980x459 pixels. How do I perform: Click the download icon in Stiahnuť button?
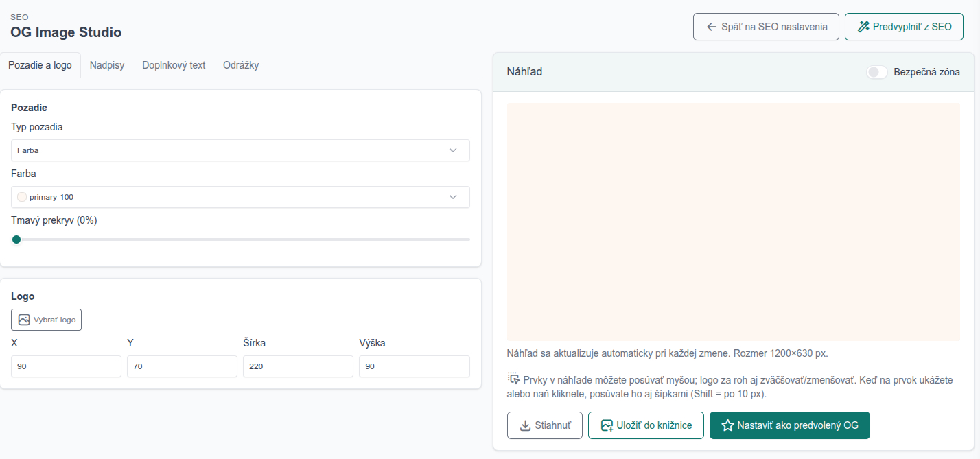[x=525, y=425]
